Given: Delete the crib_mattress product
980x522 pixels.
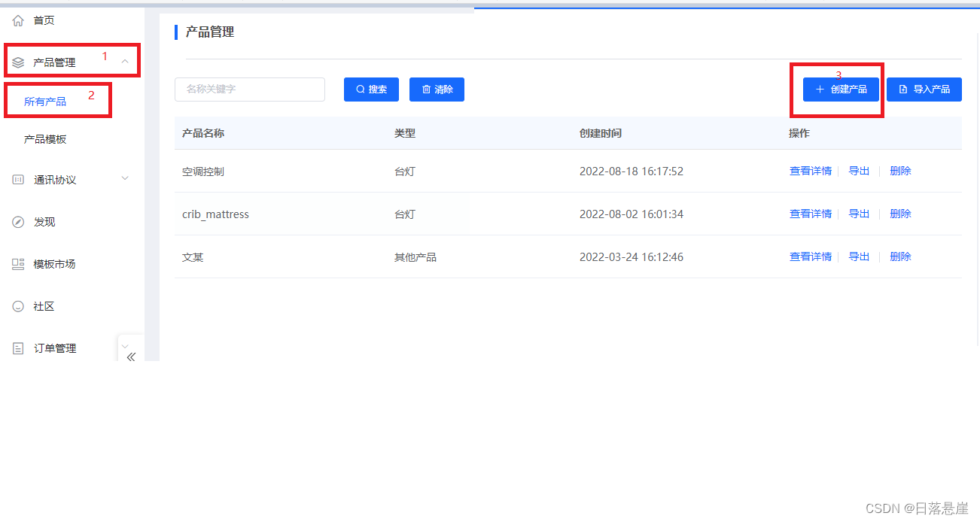Looking at the screenshot, I should [900, 214].
